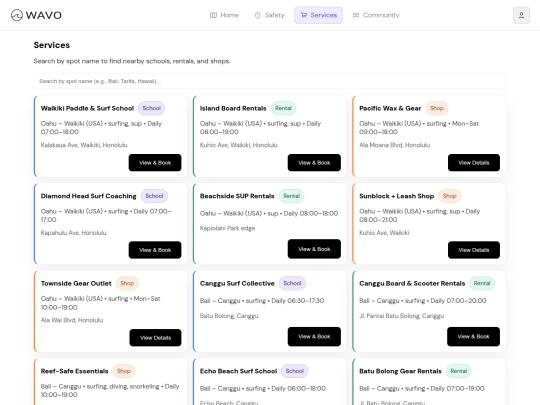
Task: Click the Jl. Pantai Batu Bolong, Canggu address
Action: click(402, 316)
